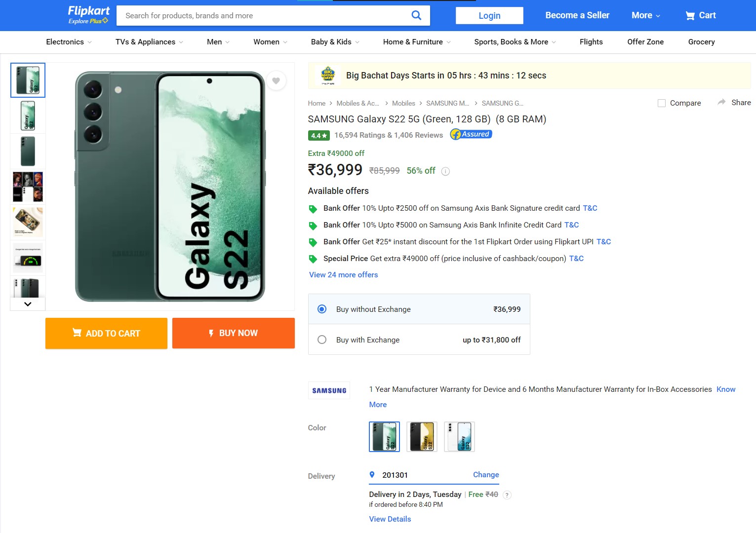Click the wishlist heart on product image
756x533 pixels.
pyautogui.click(x=276, y=80)
